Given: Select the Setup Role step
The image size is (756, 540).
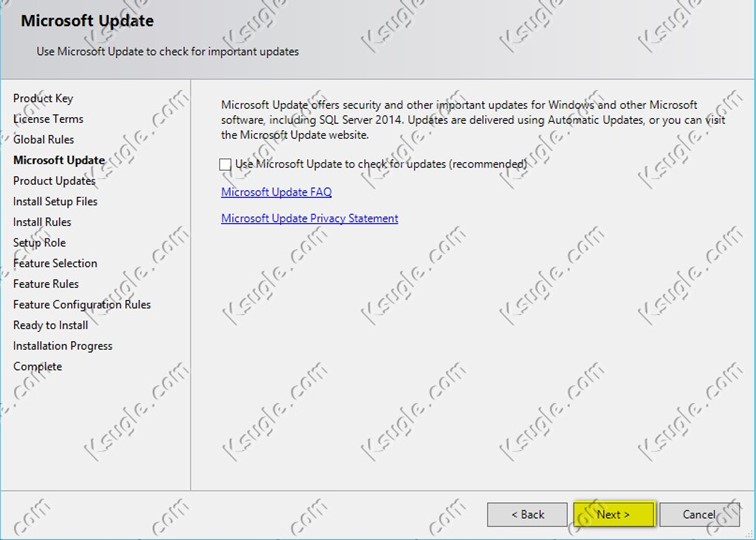Looking at the screenshot, I should pyautogui.click(x=39, y=243).
